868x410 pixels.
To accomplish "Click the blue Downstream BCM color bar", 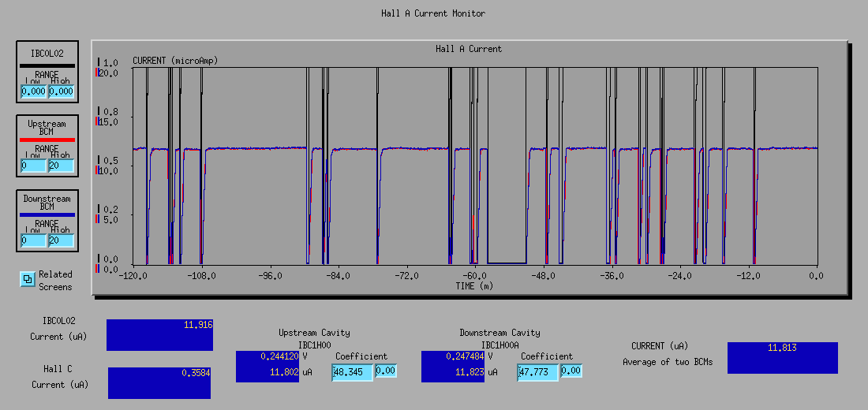I will coord(47,214).
